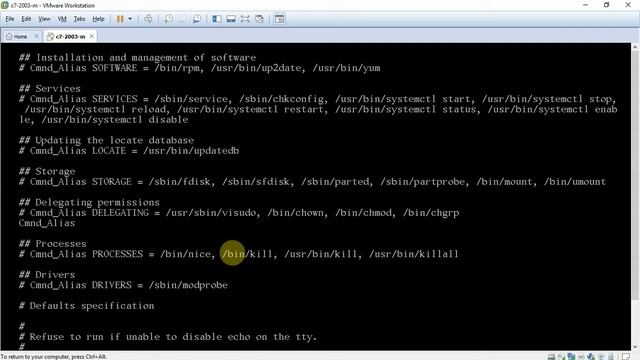Toggle the thumbnail bar
This screenshot has width=640, height=360.
point(231,19)
